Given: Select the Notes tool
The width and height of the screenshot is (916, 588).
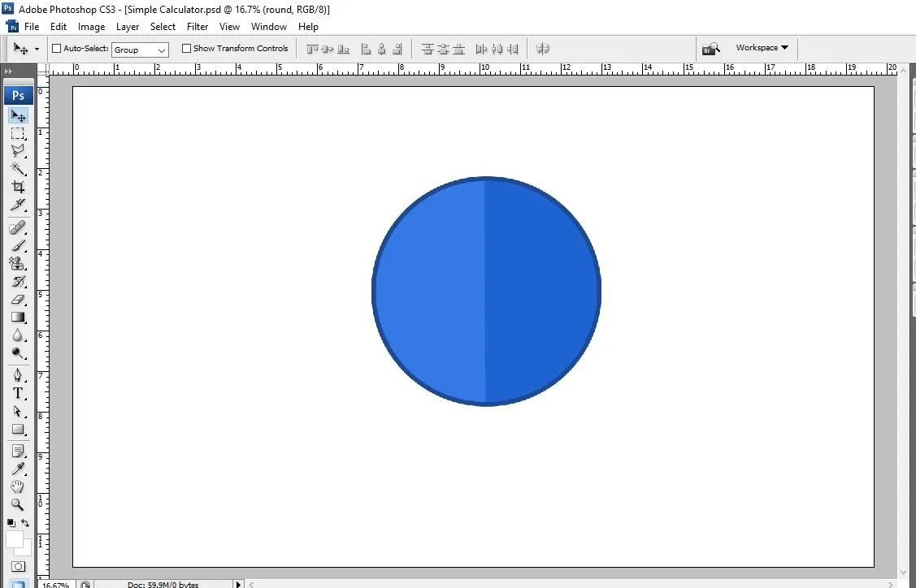Looking at the screenshot, I should click(18, 452).
